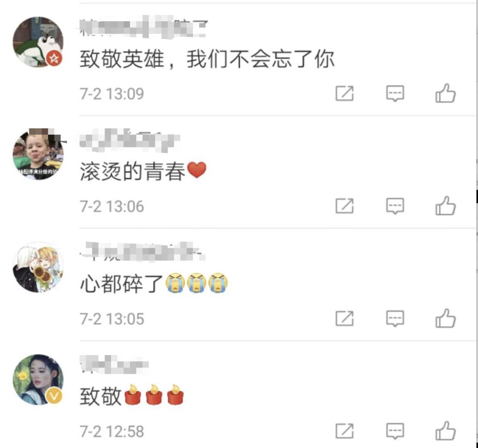Repost the 致敬英雄 comment
The image size is (478, 448).
[344, 93]
